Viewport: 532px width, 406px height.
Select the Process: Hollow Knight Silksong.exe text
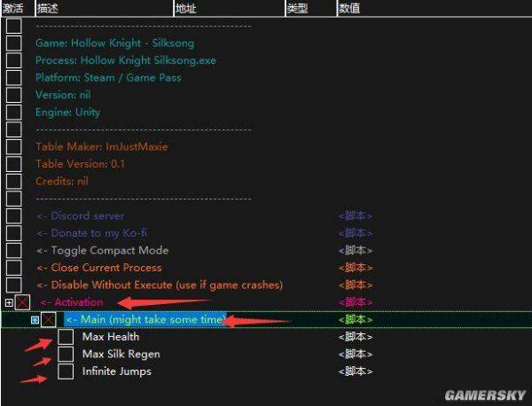pos(126,60)
